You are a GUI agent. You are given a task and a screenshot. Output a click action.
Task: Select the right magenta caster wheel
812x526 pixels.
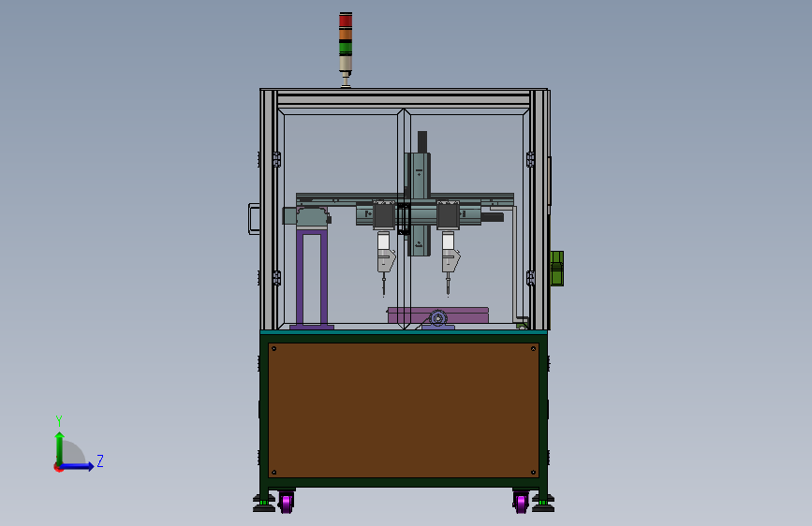522,502
